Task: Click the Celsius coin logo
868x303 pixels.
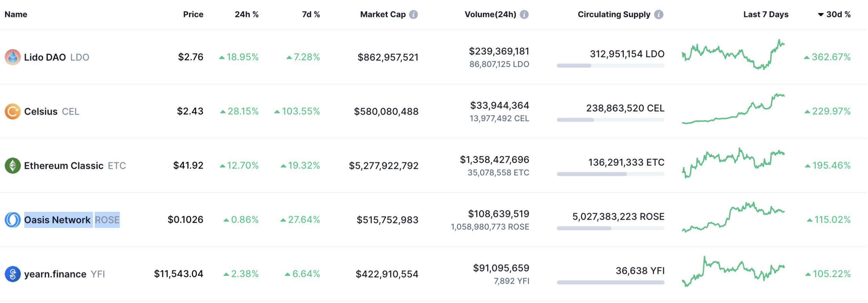Action: tap(13, 112)
